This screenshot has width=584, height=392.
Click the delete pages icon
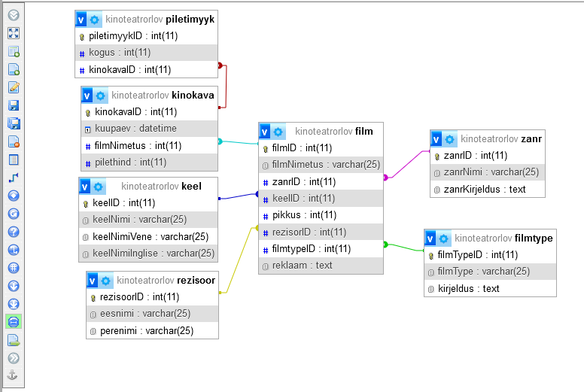point(14,141)
